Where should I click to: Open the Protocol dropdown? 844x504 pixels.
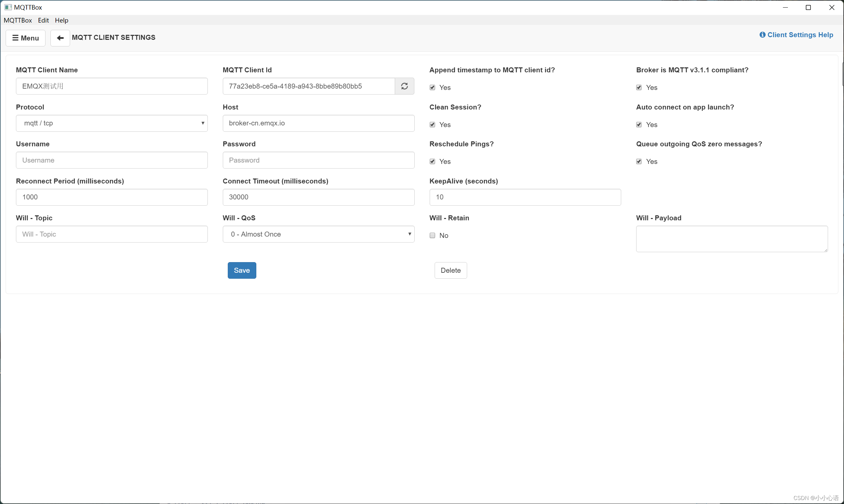(112, 123)
